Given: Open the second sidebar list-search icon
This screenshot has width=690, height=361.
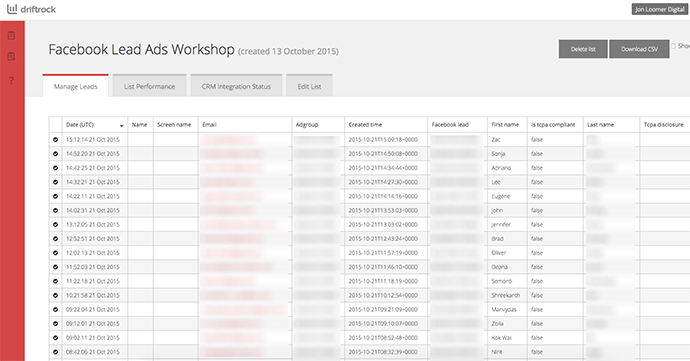Looking at the screenshot, I should (x=11, y=56).
